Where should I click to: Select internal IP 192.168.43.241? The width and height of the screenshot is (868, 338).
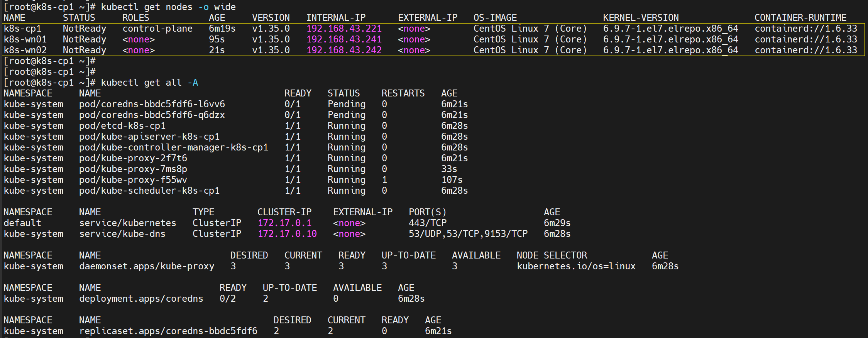click(x=344, y=39)
